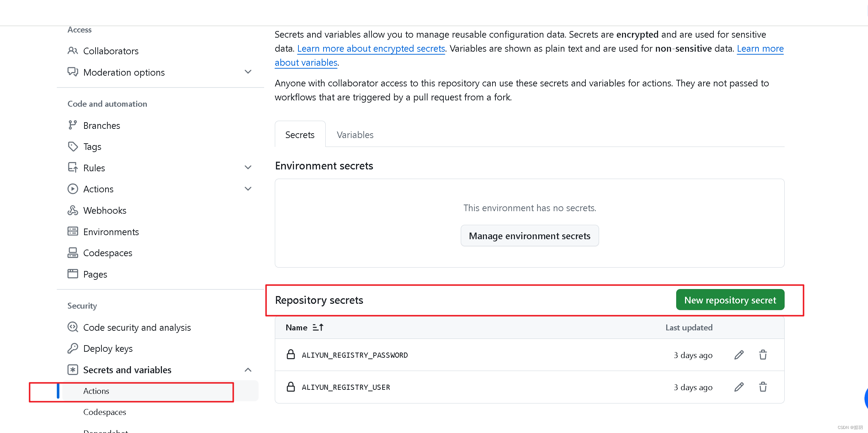The width and height of the screenshot is (868, 433).
Task: Edit the ALIYUN_REGISTRY_USER secret pencil icon
Action: click(x=739, y=387)
